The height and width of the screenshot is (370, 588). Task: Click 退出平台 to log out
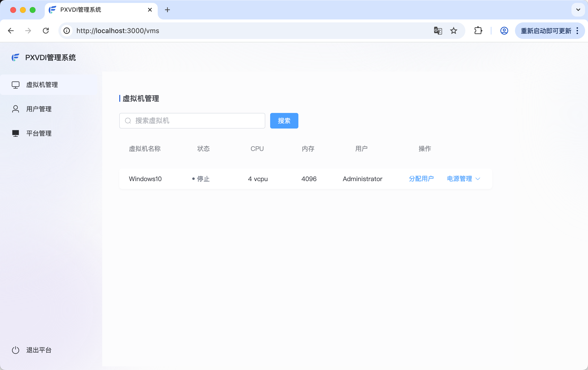[x=39, y=350]
